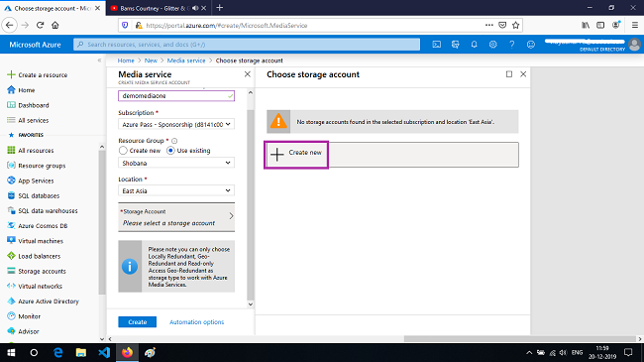Open Firefox hamburger menu
Screen dimensions: 644x362
tap(634, 25)
